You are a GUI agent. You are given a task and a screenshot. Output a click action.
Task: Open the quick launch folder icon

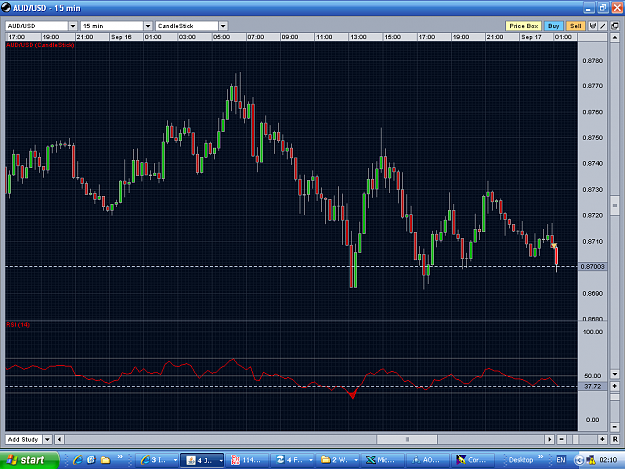tap(105, 460)
